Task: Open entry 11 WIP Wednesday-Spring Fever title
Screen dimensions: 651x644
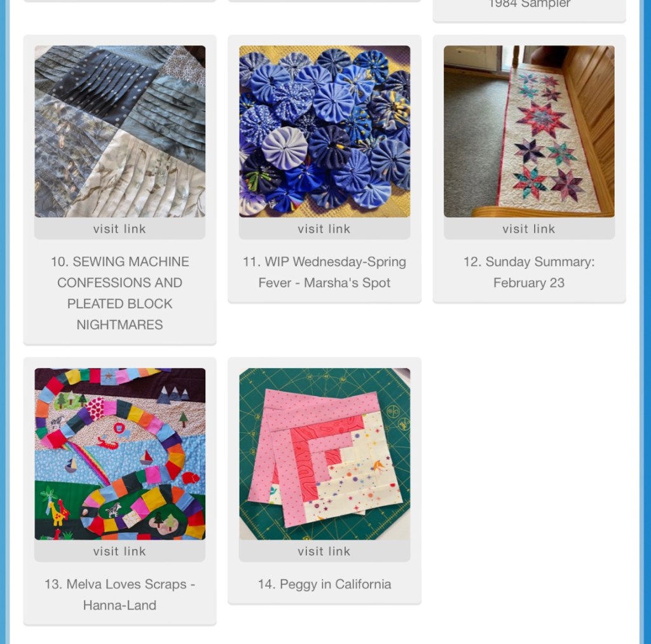Action: [x=324, y=272]
